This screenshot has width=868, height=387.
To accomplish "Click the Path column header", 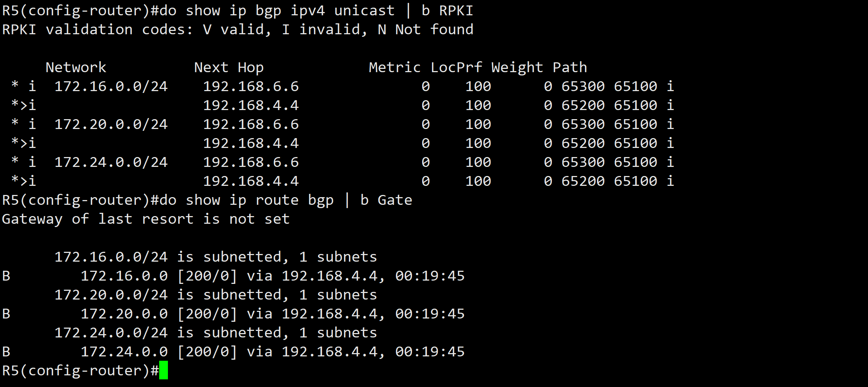I will pyautogui.click(x=570, y=67).
